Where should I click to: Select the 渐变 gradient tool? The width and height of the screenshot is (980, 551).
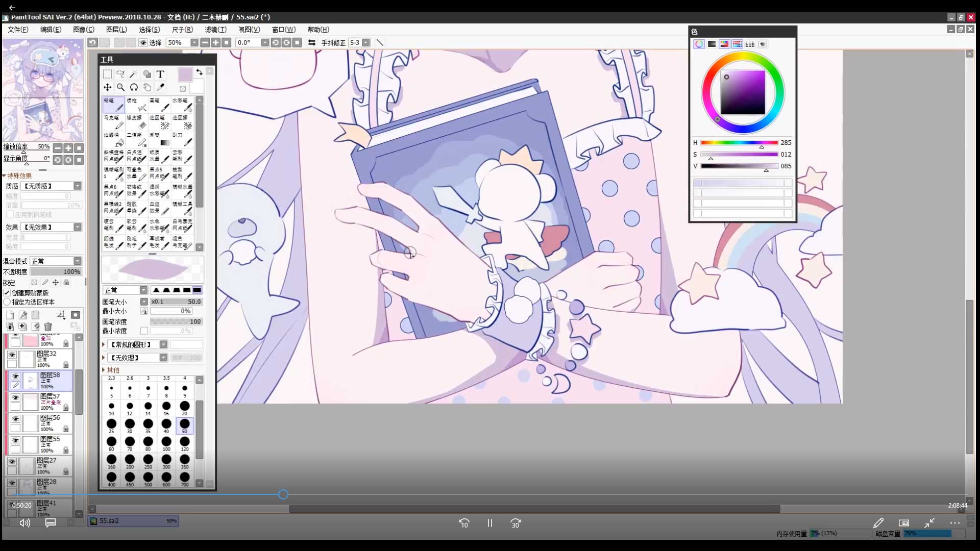click(159, 139)
